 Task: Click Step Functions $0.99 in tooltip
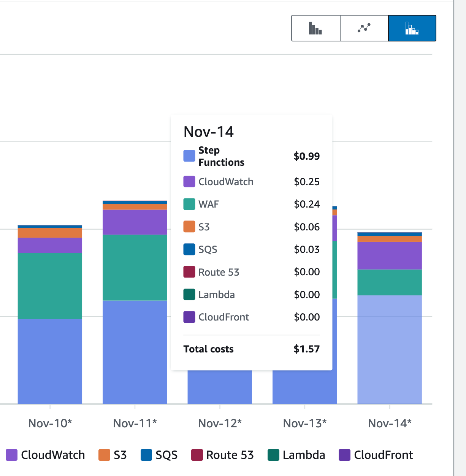coord(252,156)
